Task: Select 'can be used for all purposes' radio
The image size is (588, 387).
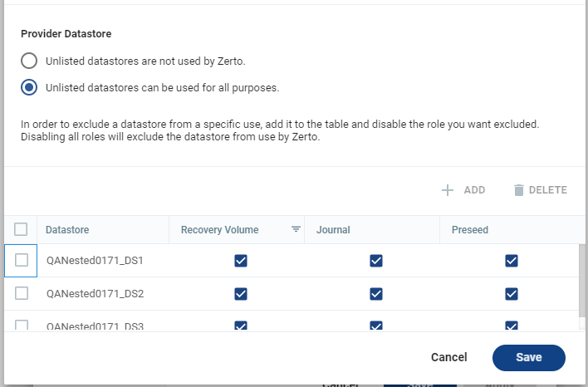Action: [x=29, y=87]
